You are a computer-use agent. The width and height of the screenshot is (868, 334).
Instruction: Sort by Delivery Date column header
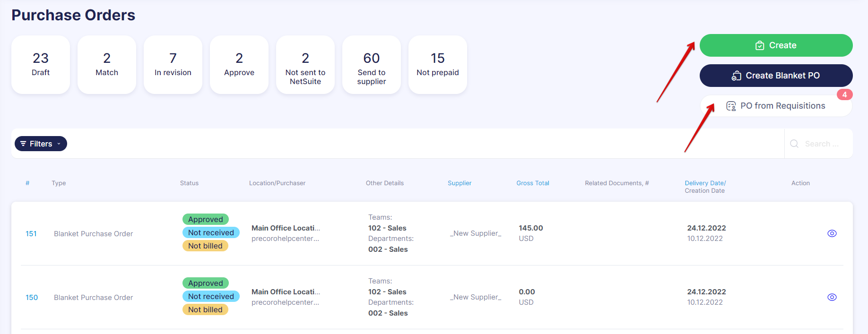[x=705, y=183]
